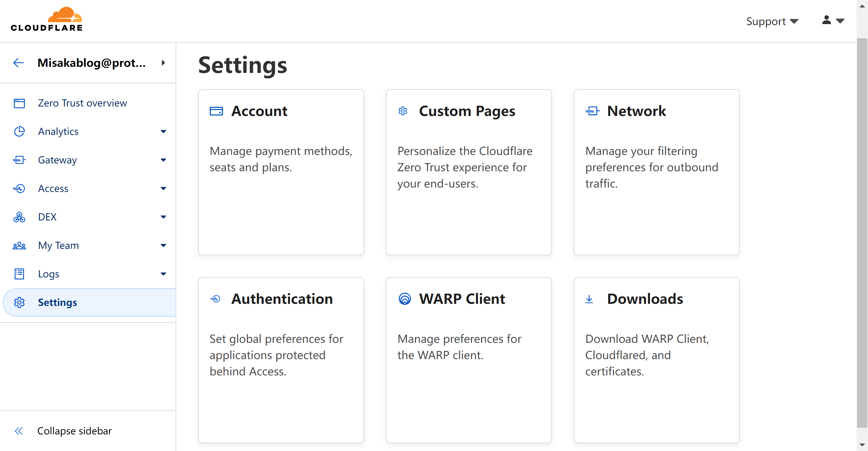Click Collapse sidebar
Viewport: 868px width, 451px height.
point(74,431)
